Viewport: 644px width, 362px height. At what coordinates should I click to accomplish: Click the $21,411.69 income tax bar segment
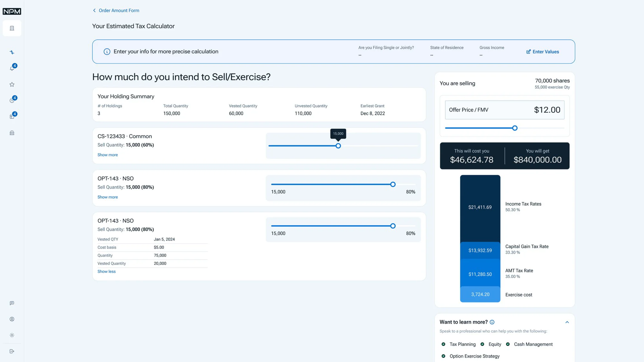[x=480, y=208]
